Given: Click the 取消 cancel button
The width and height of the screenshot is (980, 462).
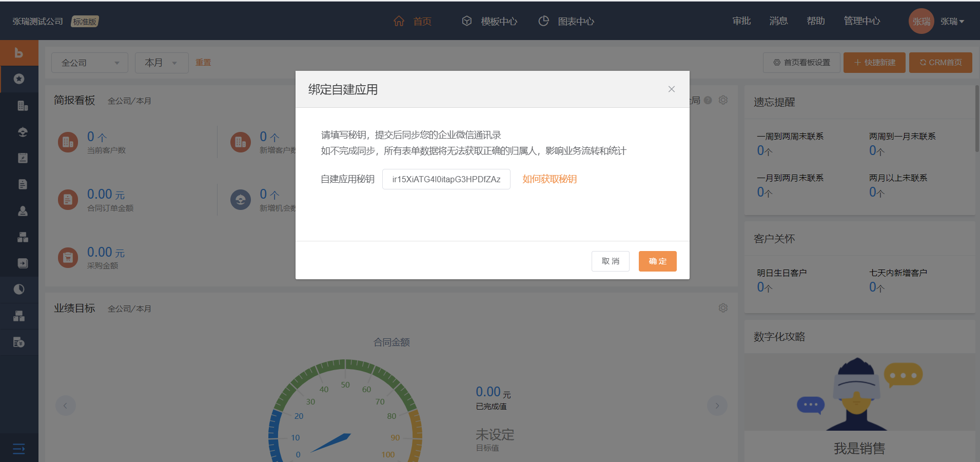Looking at the screenshot, I should 610,261.
